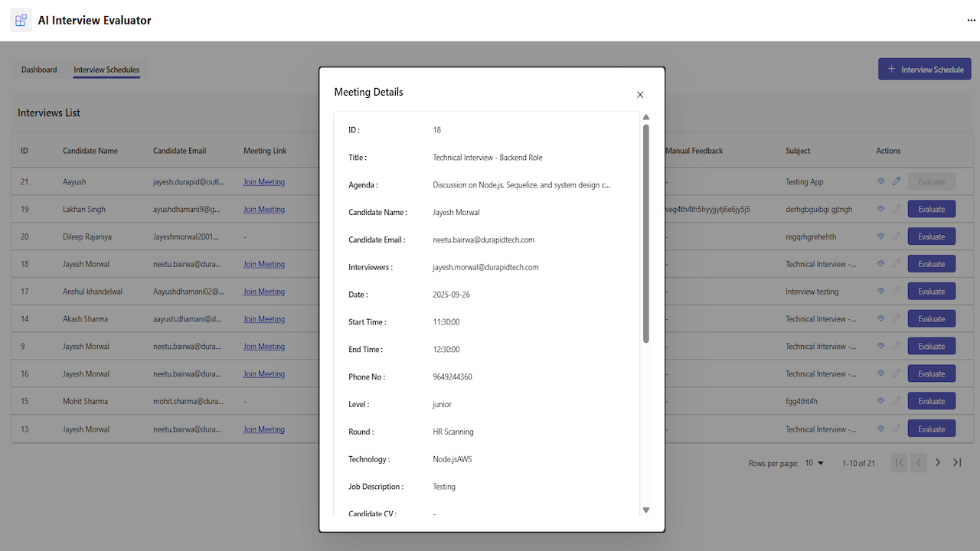
Task: Click the Manual Feedback column header
Action: (x=694, y=151)
